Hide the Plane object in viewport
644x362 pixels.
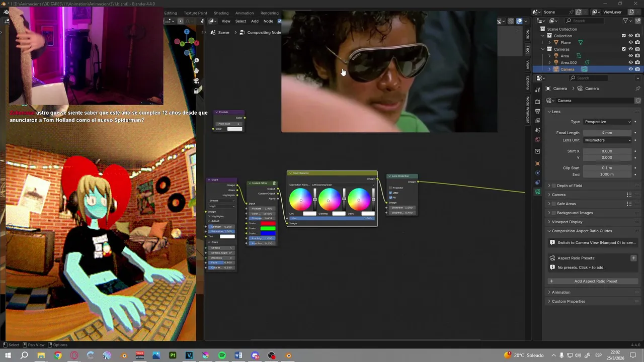[x=630, y=42]
